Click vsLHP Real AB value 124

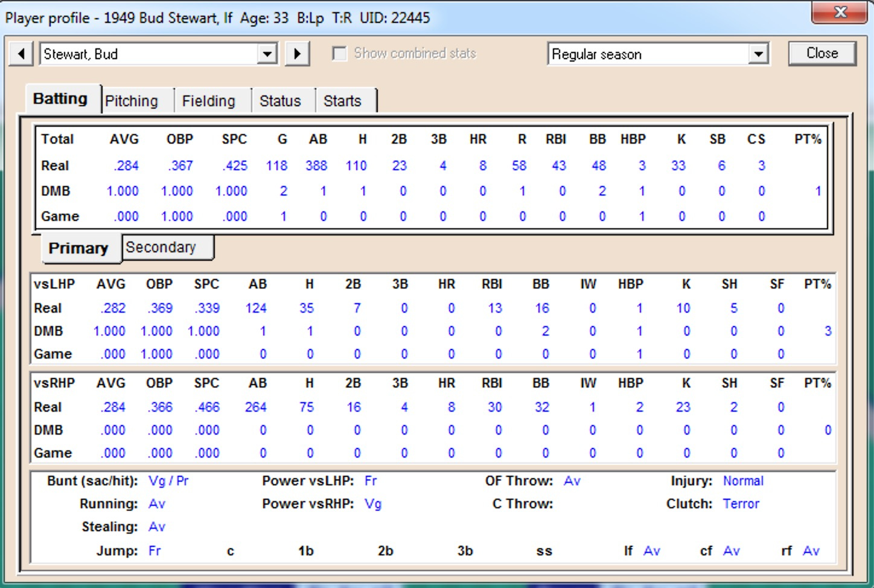coord(256,308)
